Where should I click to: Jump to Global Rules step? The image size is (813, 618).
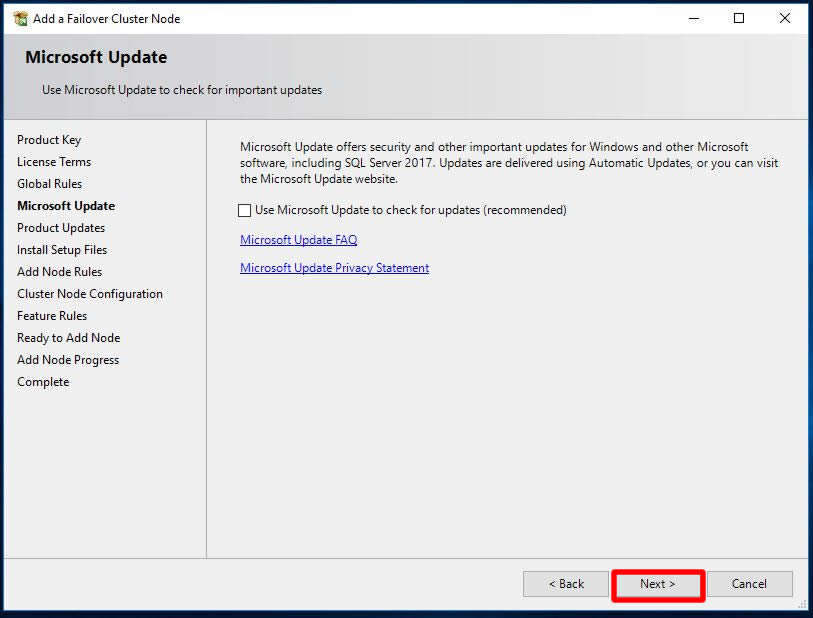coord(50,184)
